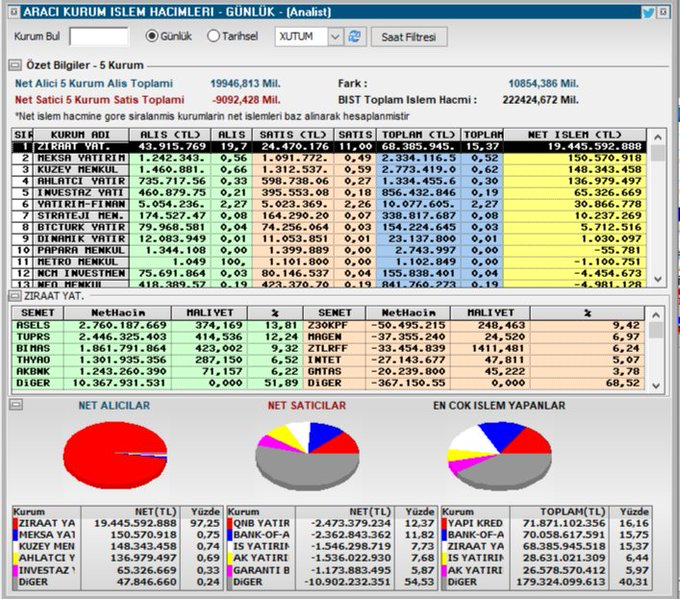Click the KUZEY MEN row in net buyers legend
This screenshot has width=680, height=599.
click(117, 547)
